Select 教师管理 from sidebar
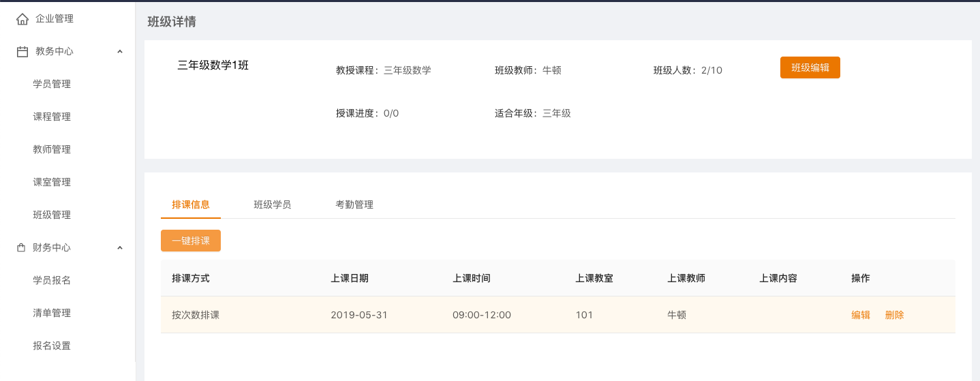Image resolution: width=980 pixels, height=381 pixels. pyautogui.click(x=52, y=150)
